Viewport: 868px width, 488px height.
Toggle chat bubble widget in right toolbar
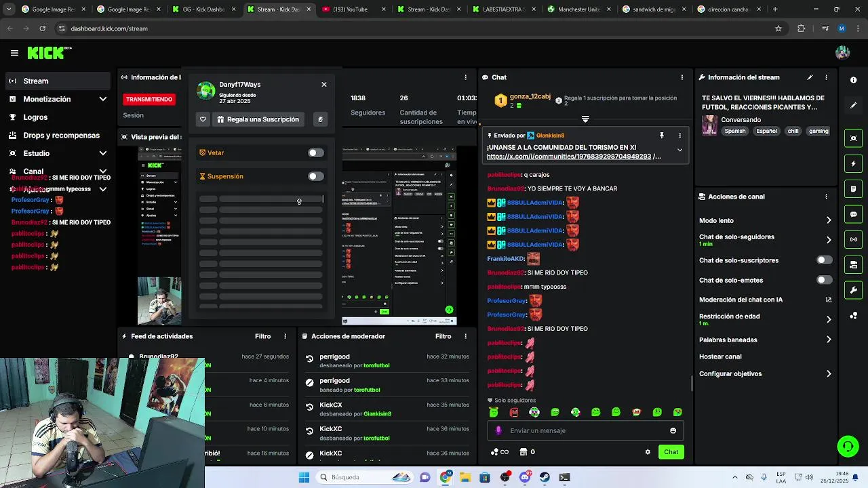853,214
